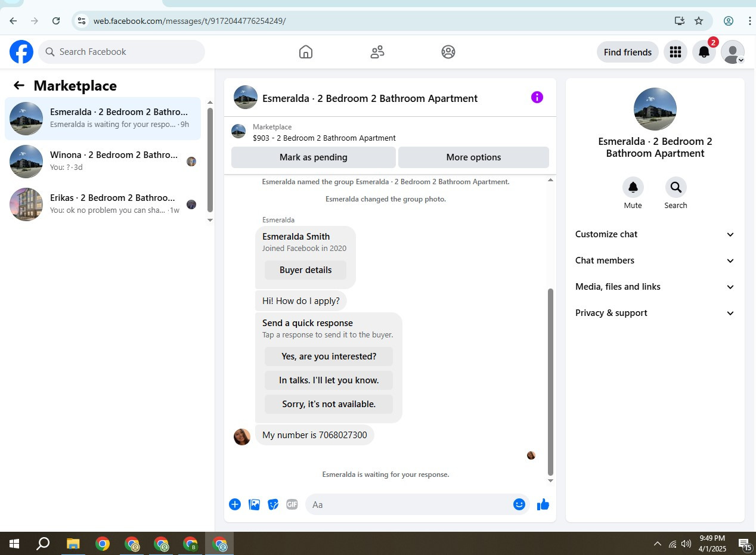Click browser back arrow
Screen dimensions: 756x555
13,21
